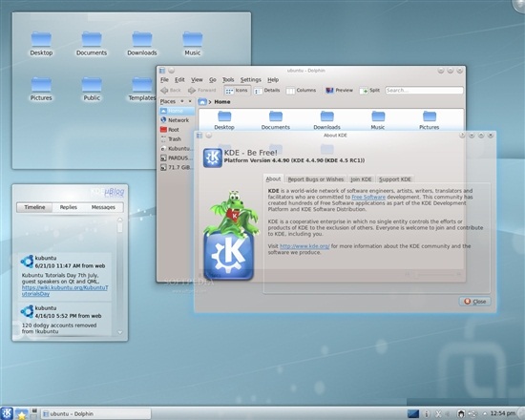Close the Places panel with its x button
This screenshot has height=420, width=525.
[x=190, y=101]
